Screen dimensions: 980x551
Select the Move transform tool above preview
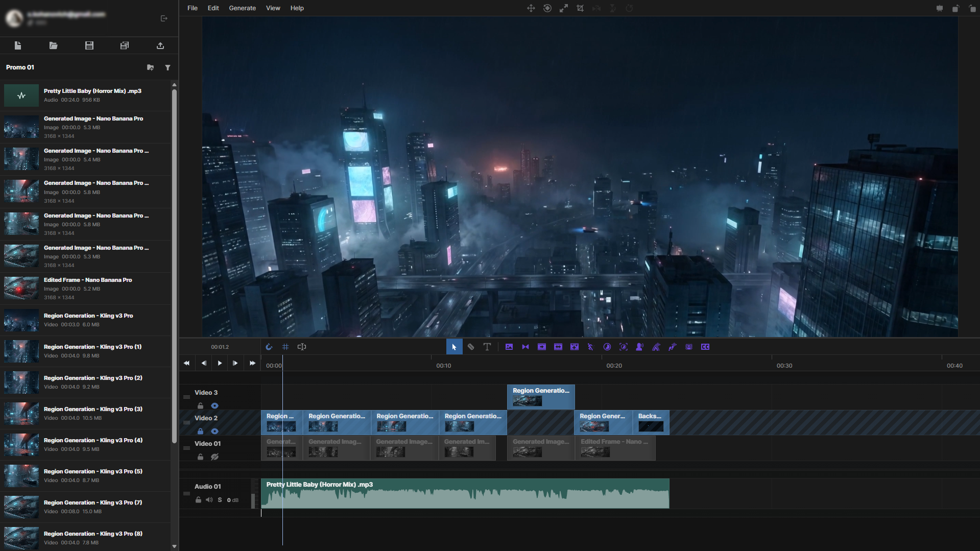(x=531, y=8)
